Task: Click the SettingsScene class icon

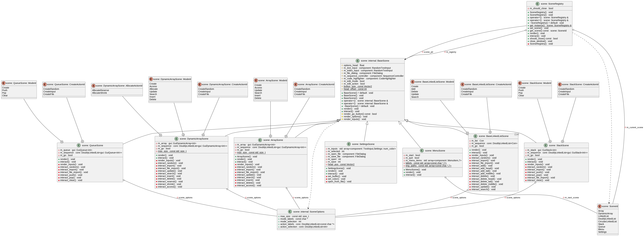Action: tap(349, 144)
